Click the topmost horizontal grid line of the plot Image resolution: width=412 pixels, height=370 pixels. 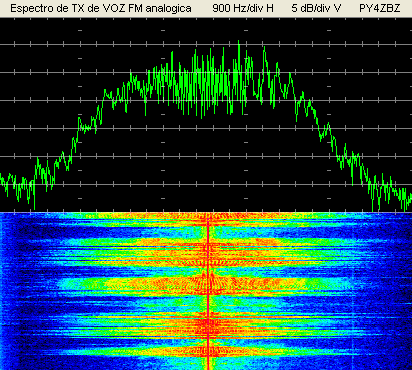[206, 44]
